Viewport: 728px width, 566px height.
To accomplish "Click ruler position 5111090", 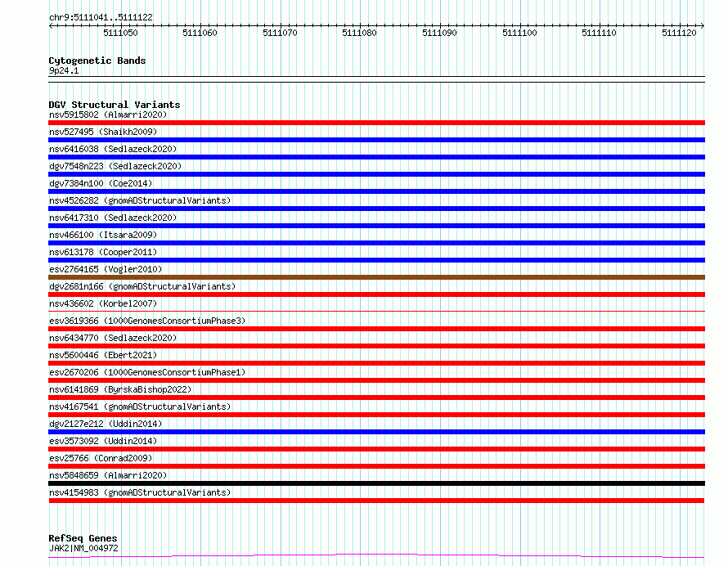I will pyautogui.click(x=440, y=33).
